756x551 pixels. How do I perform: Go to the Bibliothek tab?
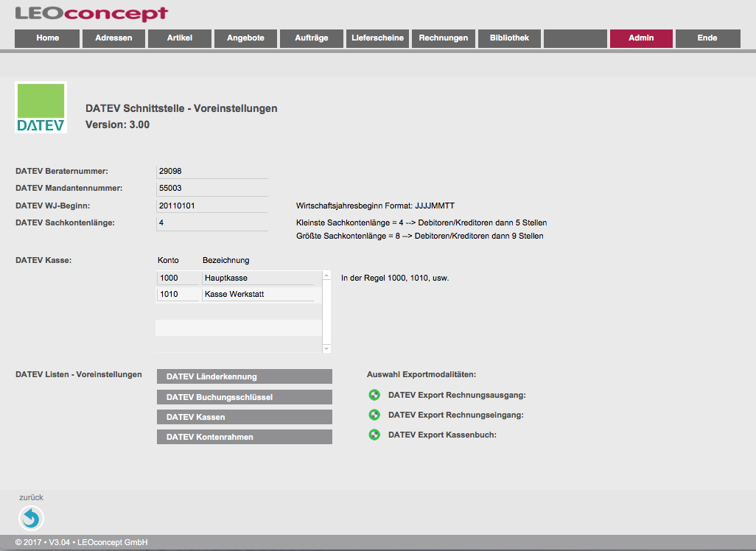point(510,38)
